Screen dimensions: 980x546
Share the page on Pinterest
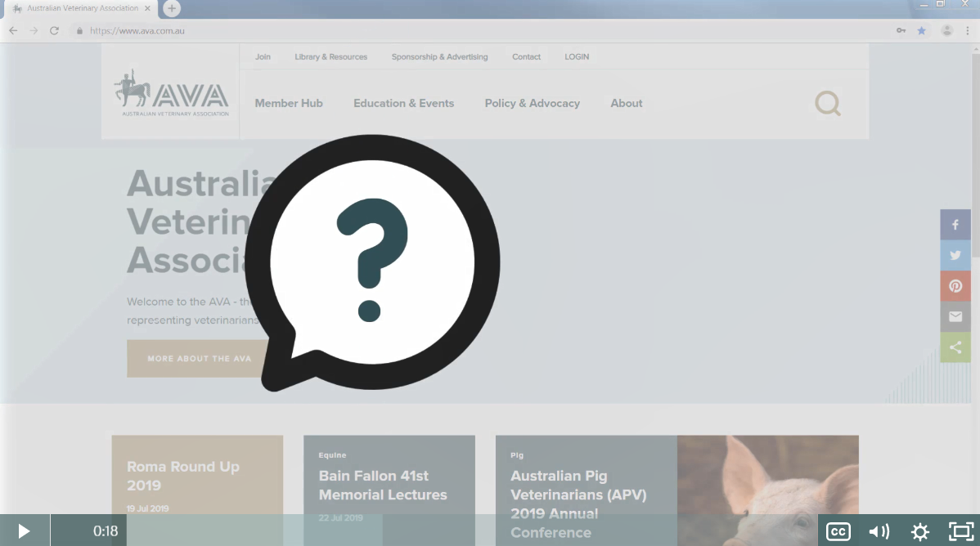point(955,285)
